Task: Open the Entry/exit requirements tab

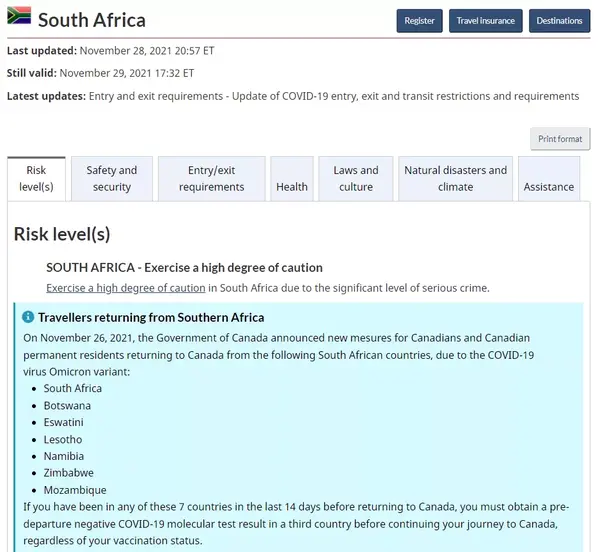Action: click(x=211, y=178)
